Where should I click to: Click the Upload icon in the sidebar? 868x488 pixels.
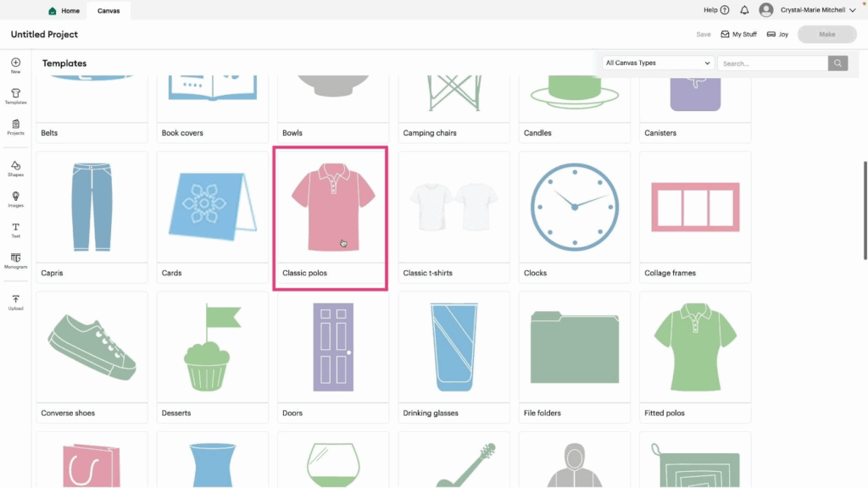(x=15, y=302)
